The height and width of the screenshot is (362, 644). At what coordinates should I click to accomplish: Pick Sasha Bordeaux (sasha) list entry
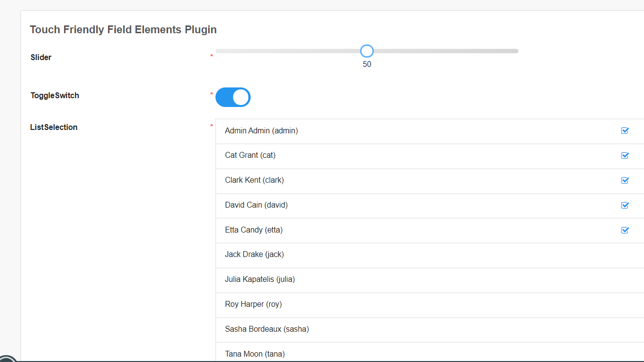coord(267,329)
